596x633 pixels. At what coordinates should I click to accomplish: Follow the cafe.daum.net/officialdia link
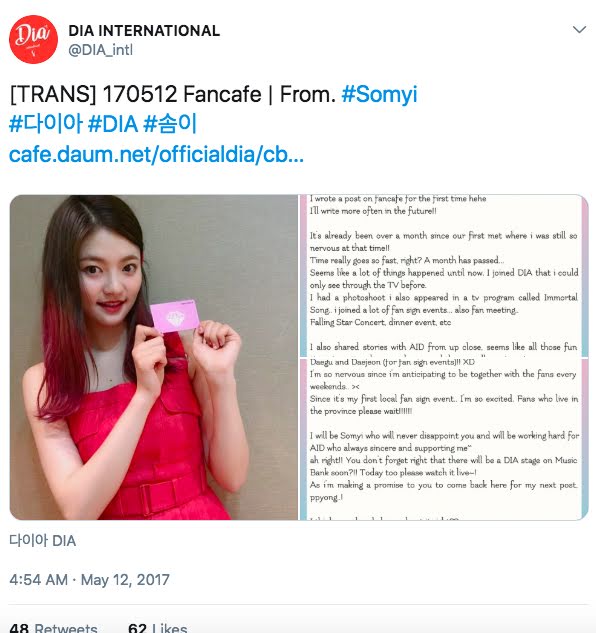(156, 154)
